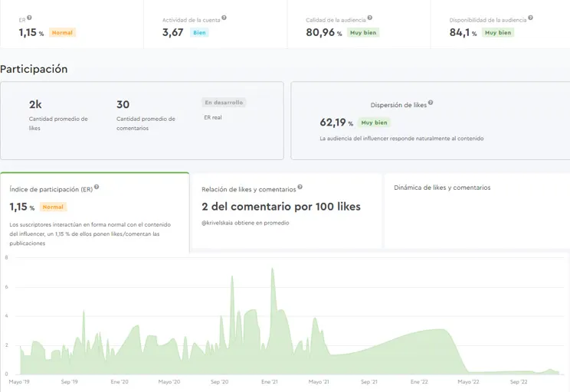Click the highest chart peak near Ene '21
This screenshot has height=392, width=570.
point(272,269)
